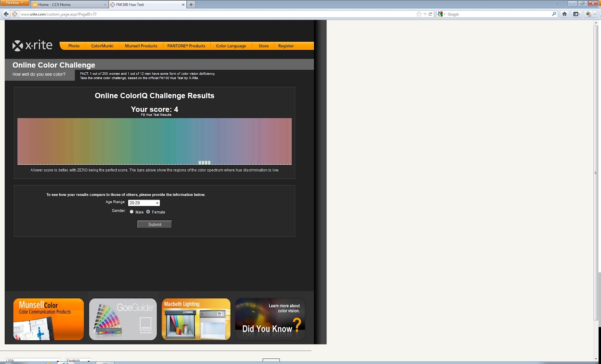Click 'To see how your results compare' text

(126, 195)
